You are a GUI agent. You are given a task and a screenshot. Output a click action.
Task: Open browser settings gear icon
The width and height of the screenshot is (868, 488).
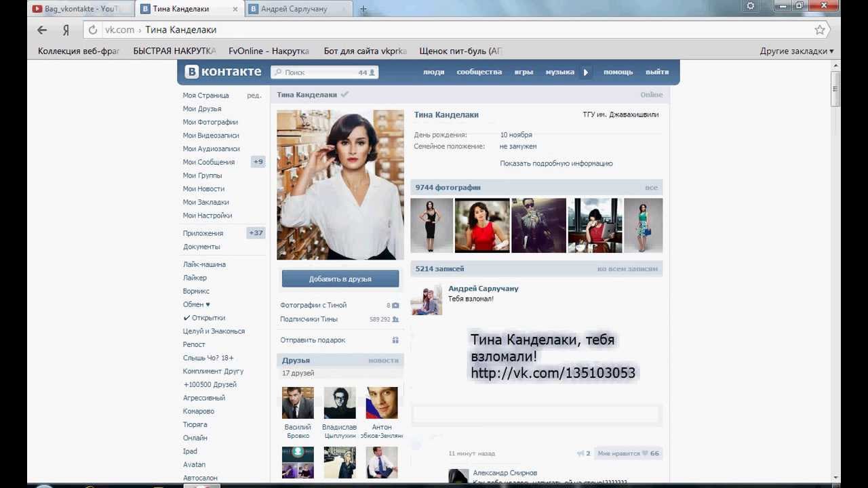[x=751, y=6]
